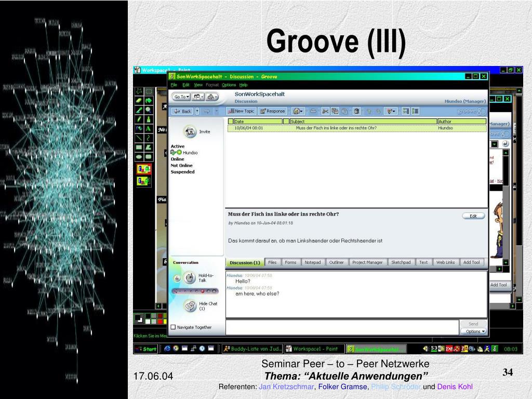Click the Invite icon in Groove sidebar
The height and width of the screenshot is (399, 532).
190,131
